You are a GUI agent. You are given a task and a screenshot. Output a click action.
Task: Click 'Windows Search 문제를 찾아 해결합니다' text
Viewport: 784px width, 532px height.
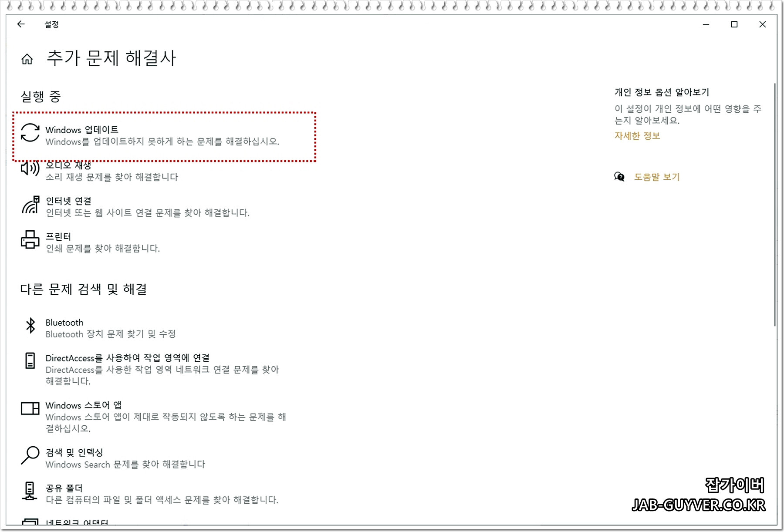point(125,465)
